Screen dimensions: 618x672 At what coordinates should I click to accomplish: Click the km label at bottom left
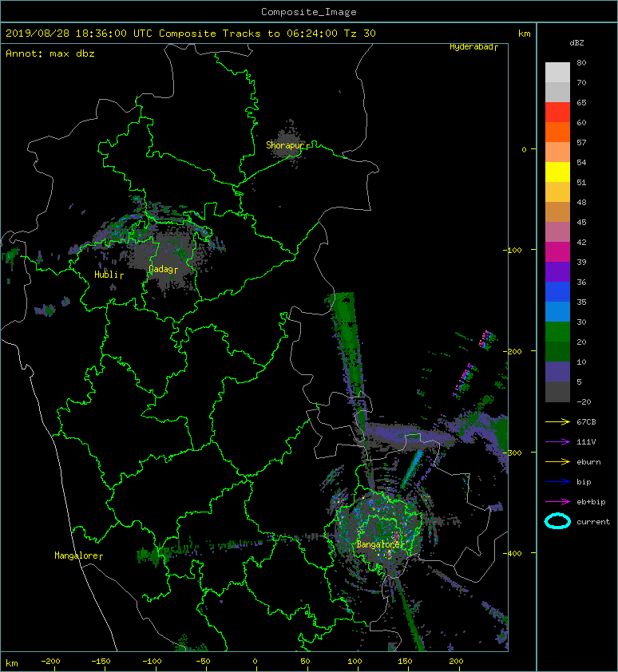point(12,663)
